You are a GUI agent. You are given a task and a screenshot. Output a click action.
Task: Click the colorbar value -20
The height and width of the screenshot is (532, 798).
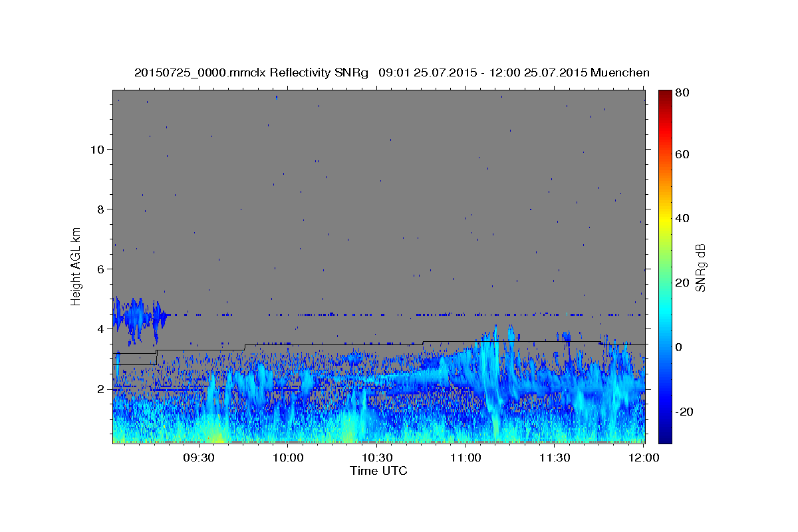pyautogui.click(x=686, y=412)
